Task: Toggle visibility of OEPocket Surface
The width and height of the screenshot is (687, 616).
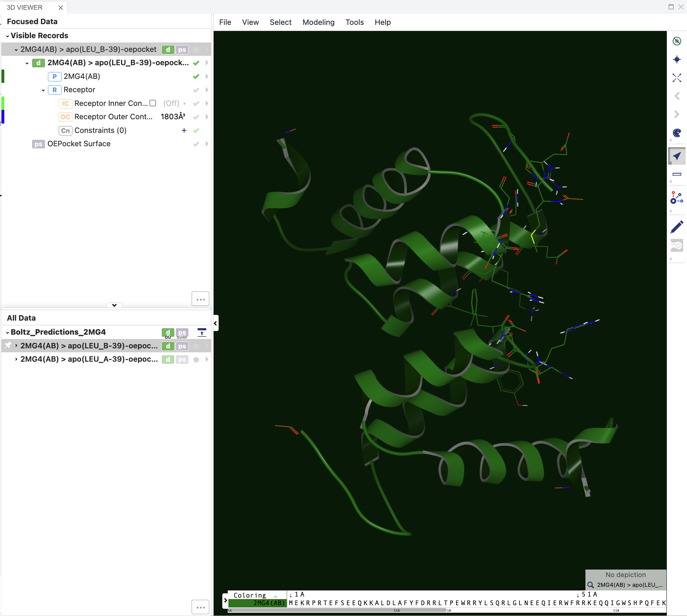Action: [x=196, y=144]
